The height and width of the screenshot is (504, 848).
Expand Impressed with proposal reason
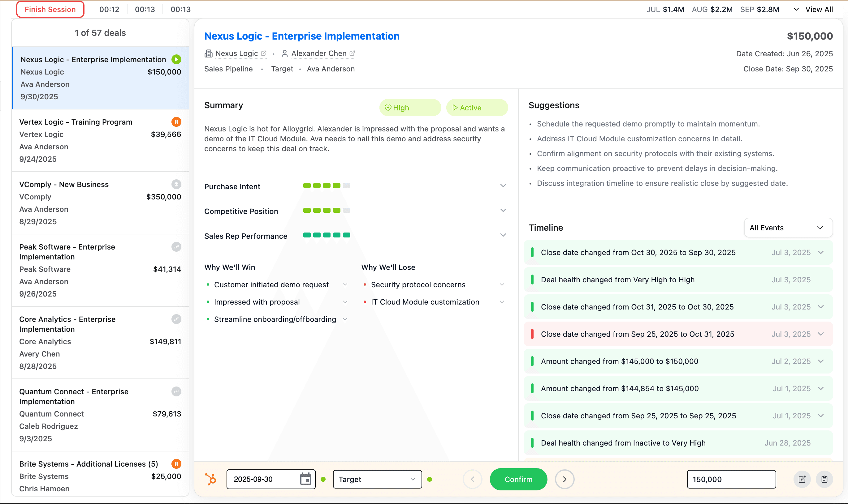(345, 302)
